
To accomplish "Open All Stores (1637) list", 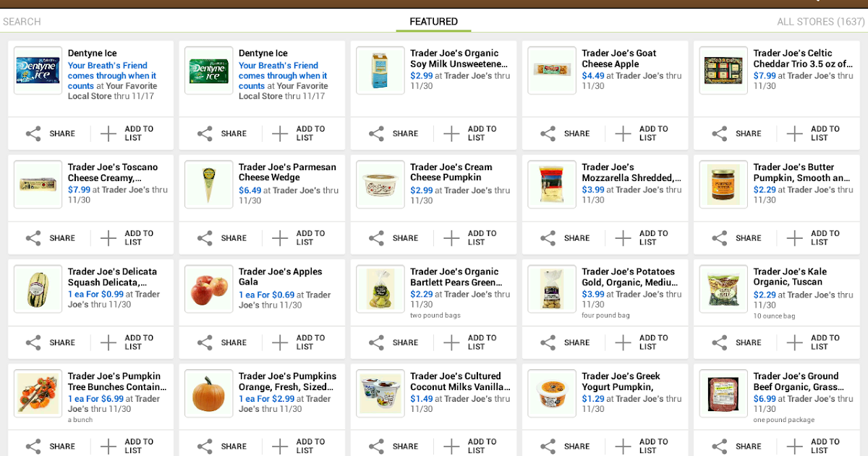I will (820, 22).
